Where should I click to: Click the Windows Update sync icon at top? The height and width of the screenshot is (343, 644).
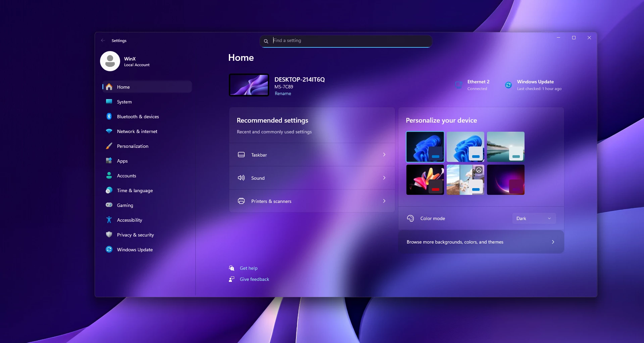(x=508, y=85)
